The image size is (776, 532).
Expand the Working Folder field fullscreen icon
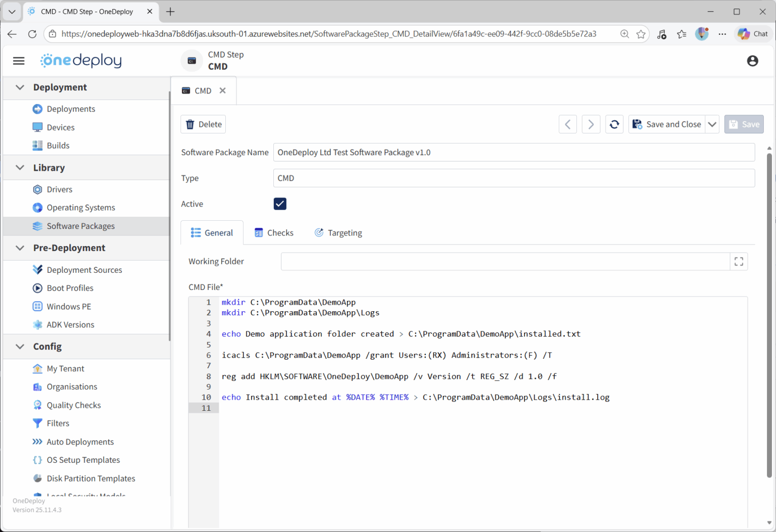(739, 261)
